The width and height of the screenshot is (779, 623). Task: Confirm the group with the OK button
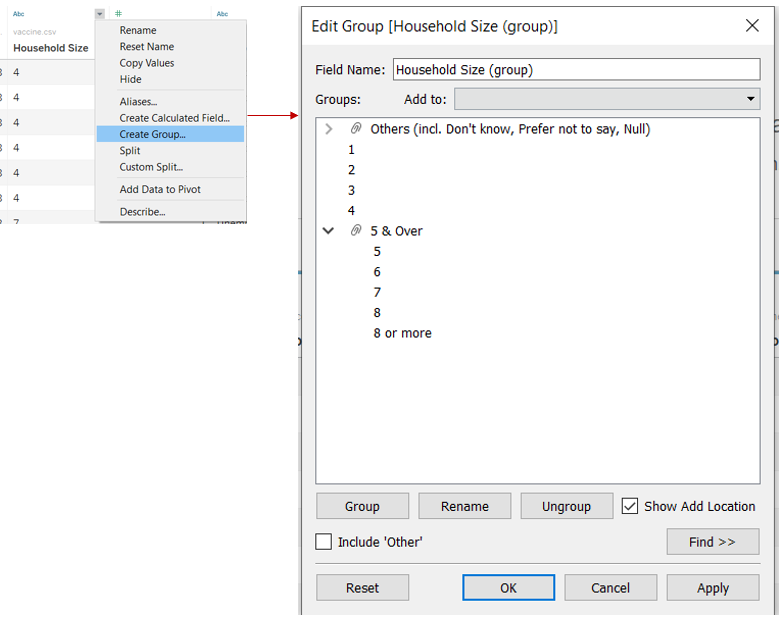[508, 588]
